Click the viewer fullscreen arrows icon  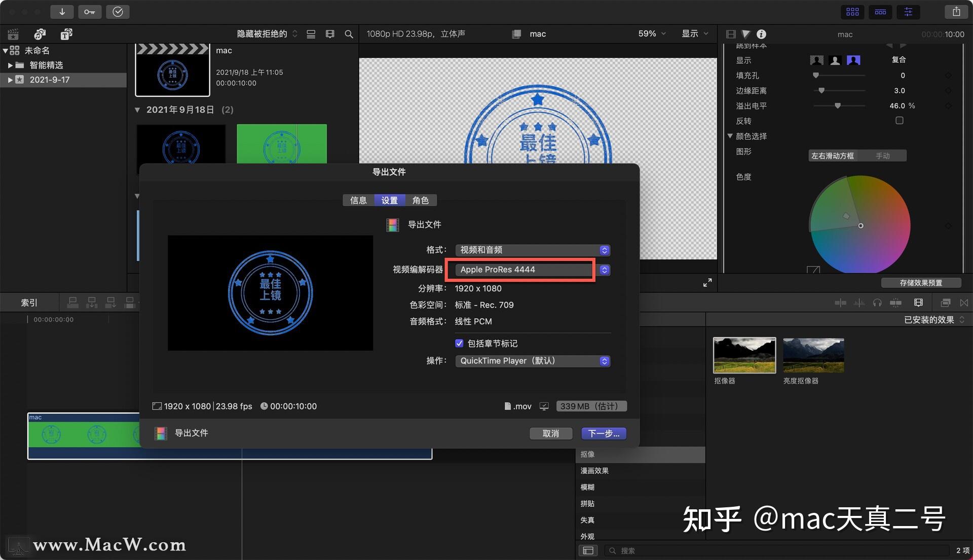[x=707, y=282]
